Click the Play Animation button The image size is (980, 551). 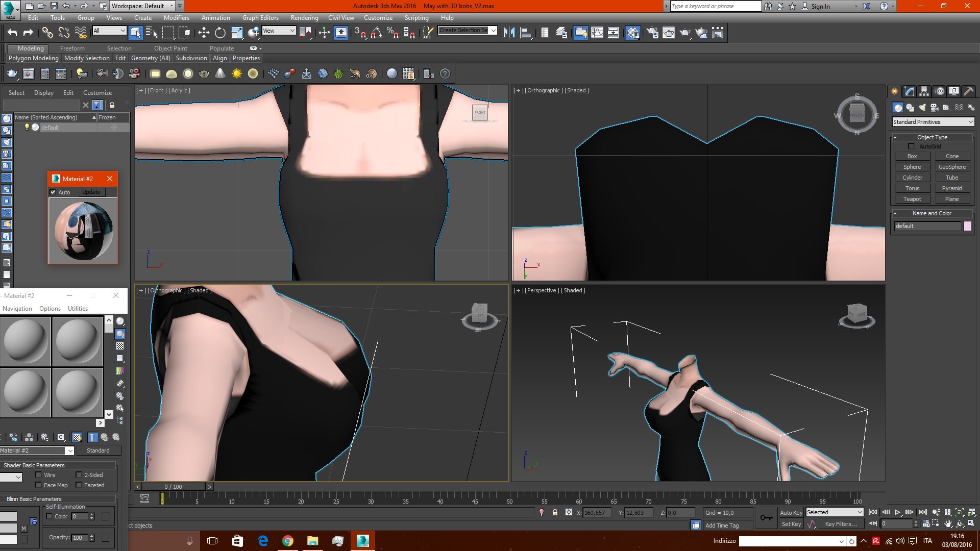click(898, 512)
